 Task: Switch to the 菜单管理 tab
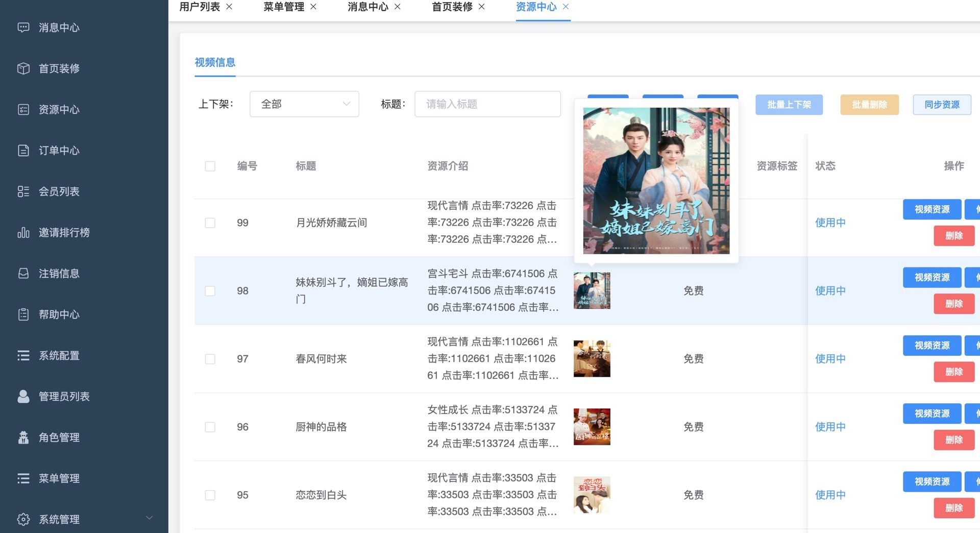(284, 7)
